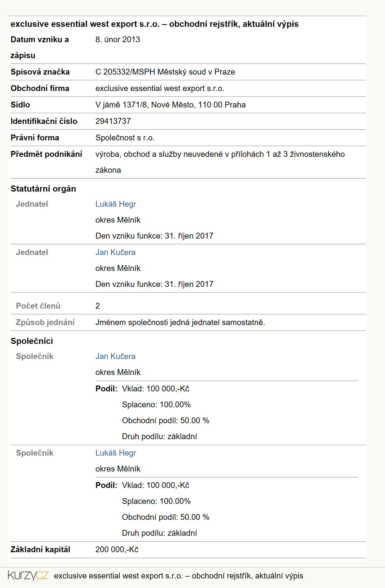Open Lukáš Hegr link under second Společník
Viewport: 385px width, 588px height.
tap(116, 453)
